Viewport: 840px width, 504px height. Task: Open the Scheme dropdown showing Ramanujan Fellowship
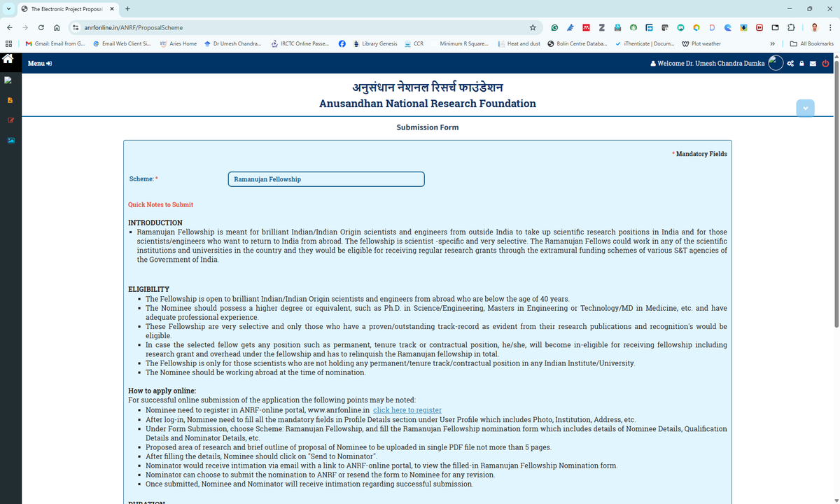click(326, 179)
